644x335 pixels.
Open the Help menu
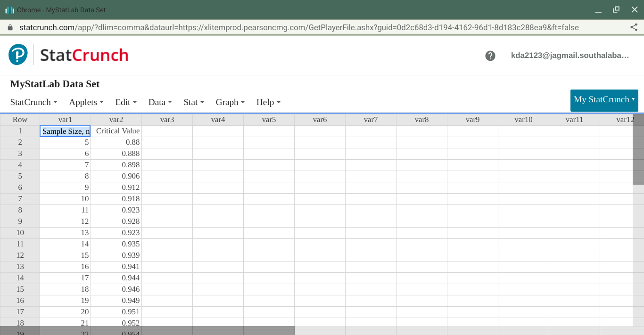click(268, 102)
